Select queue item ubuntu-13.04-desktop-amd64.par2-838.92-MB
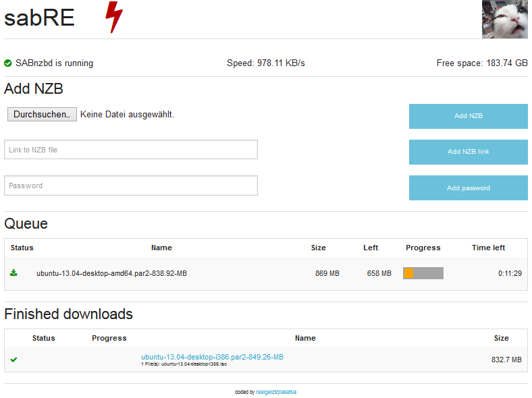This screenshot has height=398, width=532. click(x=111, y=273)
